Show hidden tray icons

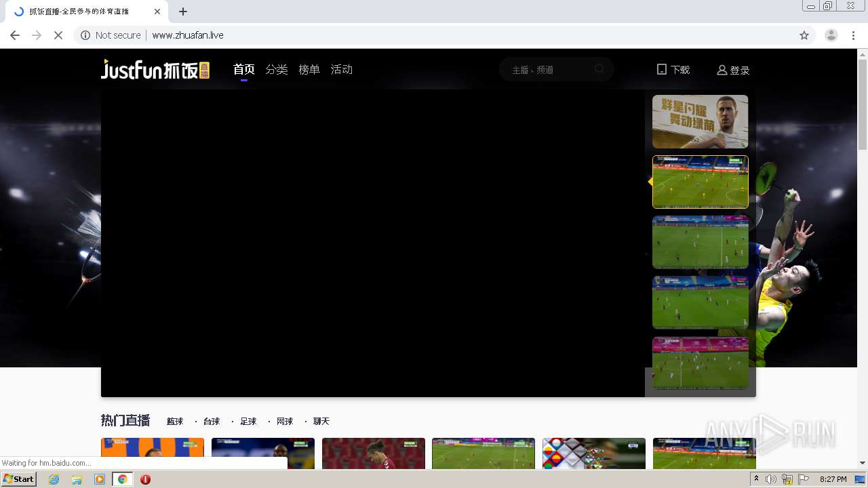click(x=756, y=479)
